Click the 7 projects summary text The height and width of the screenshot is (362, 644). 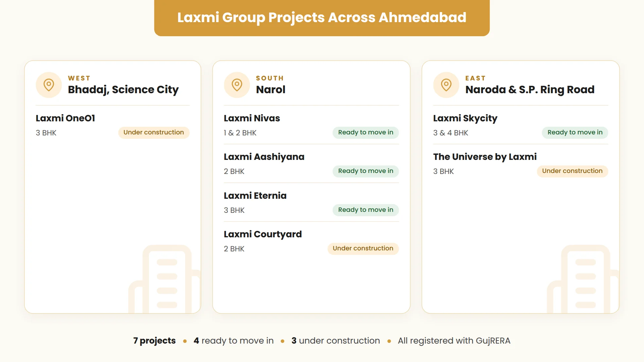(154, 341)
